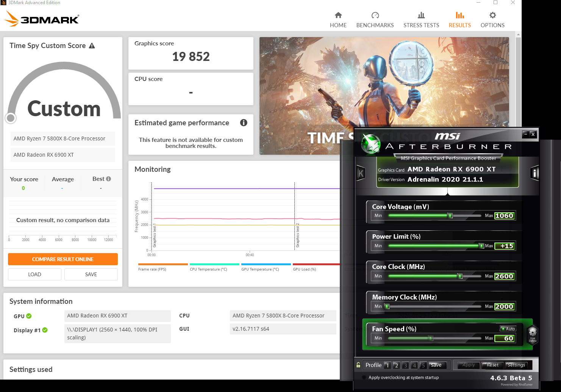The width and height of the screenshot is (561, 392).
Task: Select Afterburner profile slot 2
Action: pyautogui.click(x=396, y=365)
